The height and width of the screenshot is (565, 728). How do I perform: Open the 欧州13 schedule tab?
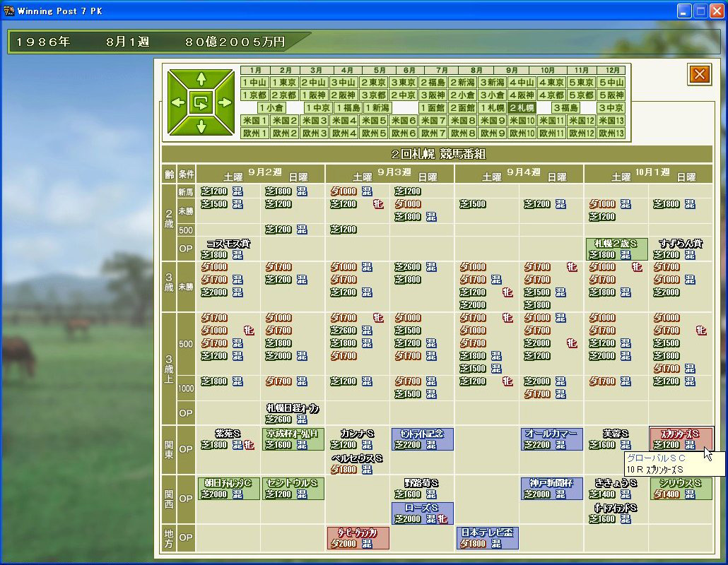(x=611, y=133)
